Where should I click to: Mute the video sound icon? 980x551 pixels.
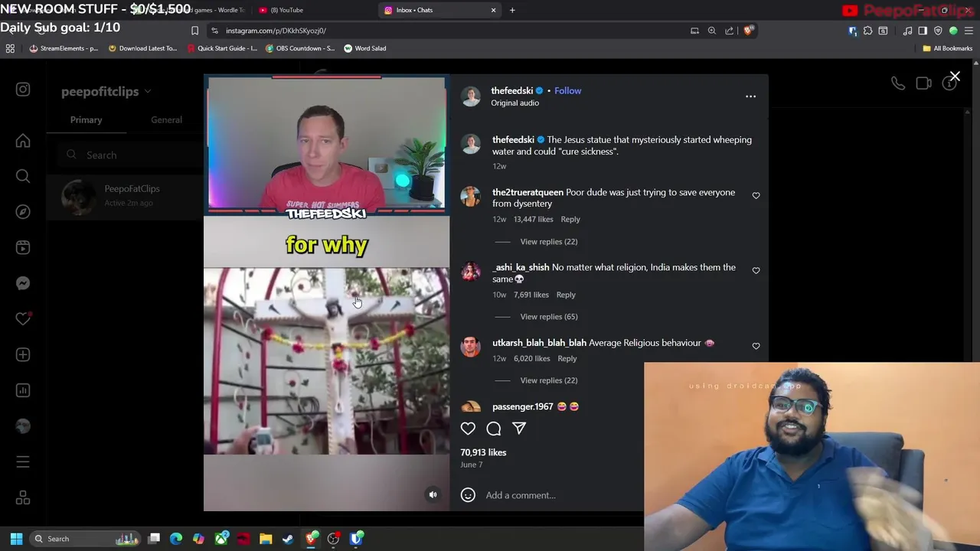(433, 494)
